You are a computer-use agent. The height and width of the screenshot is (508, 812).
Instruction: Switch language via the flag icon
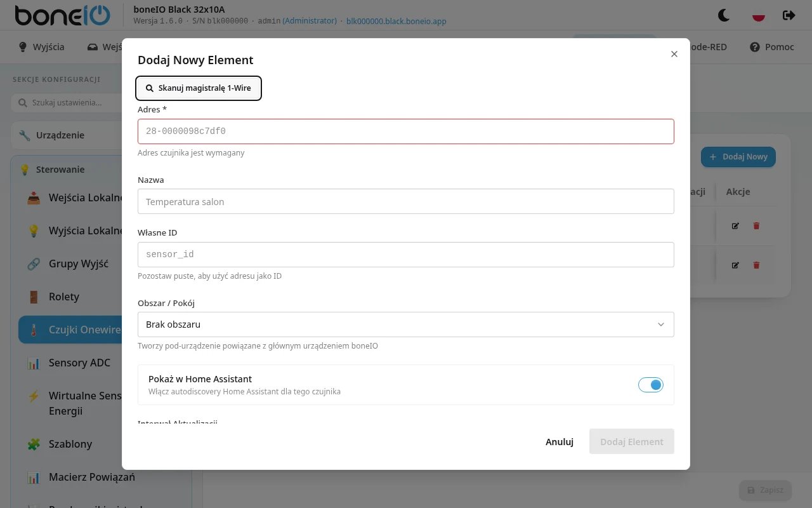[758, 15]
